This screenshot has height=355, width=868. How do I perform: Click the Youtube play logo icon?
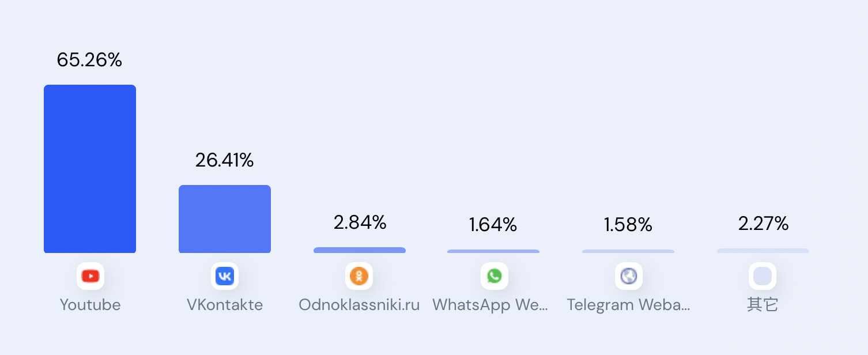[90, 276]
